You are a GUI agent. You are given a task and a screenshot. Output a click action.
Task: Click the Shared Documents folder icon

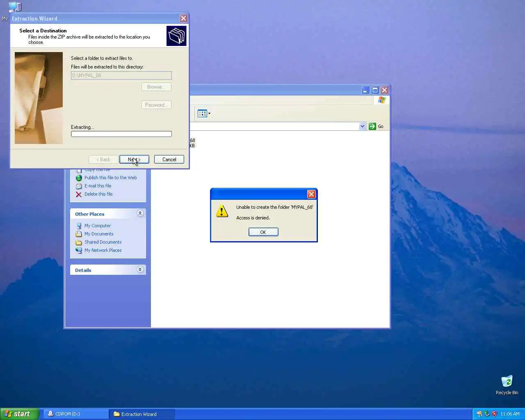(79, 242)
